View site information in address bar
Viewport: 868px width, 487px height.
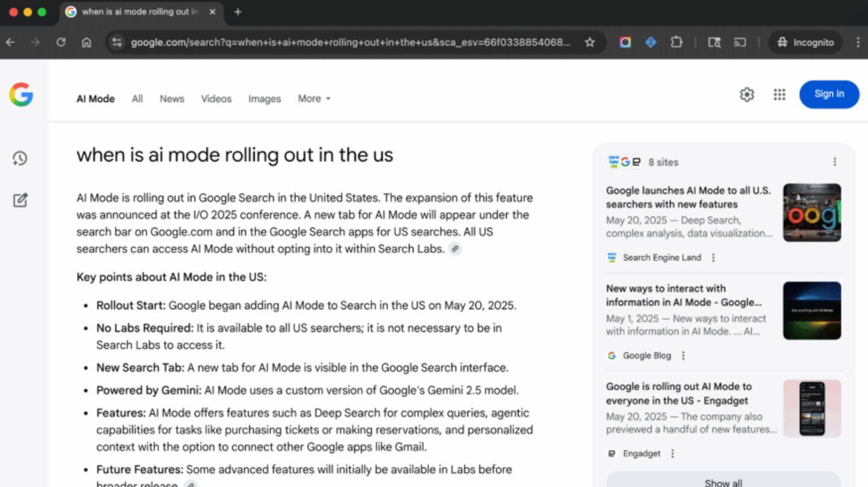(118, 42)
